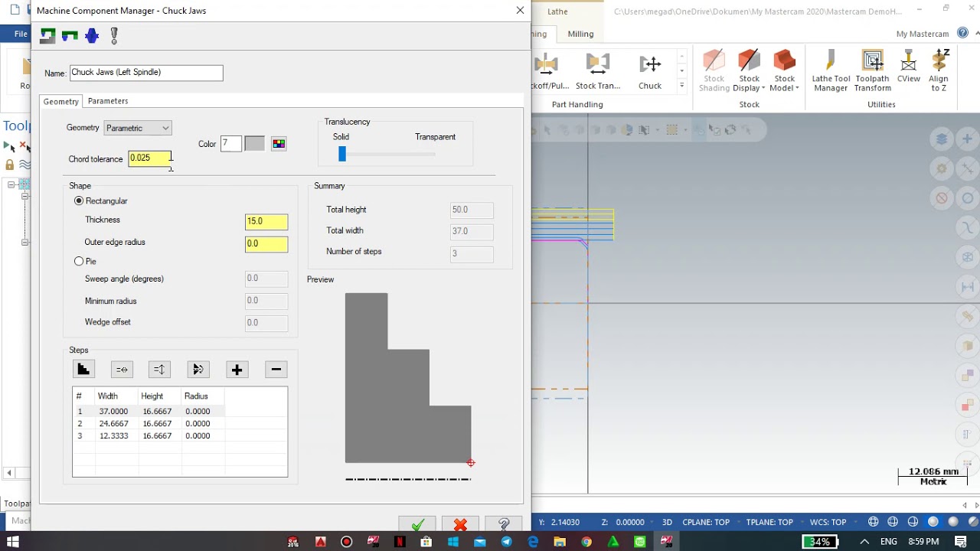The width and height of the screenshot is (980, 551).
Task: Switch to the Parameters tab
Action: tap(108, 101)
